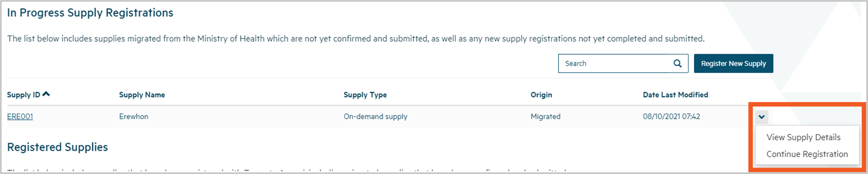Select the Erewhon supply name cell
Screen dimensions: 868x174
(x=133, y=116)
